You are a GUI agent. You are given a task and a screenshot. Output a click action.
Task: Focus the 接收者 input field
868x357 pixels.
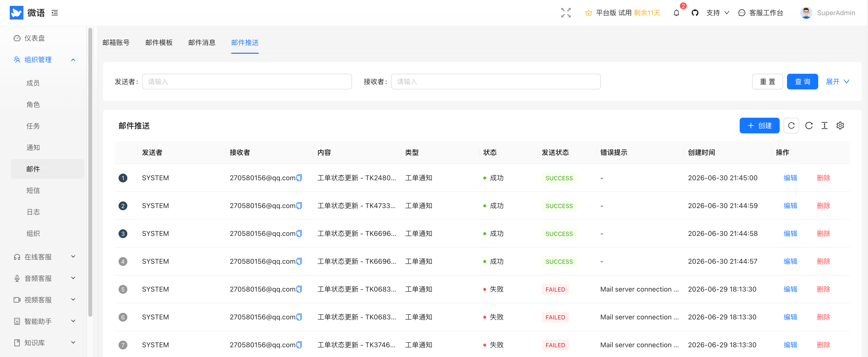click(x=496, y=82)
